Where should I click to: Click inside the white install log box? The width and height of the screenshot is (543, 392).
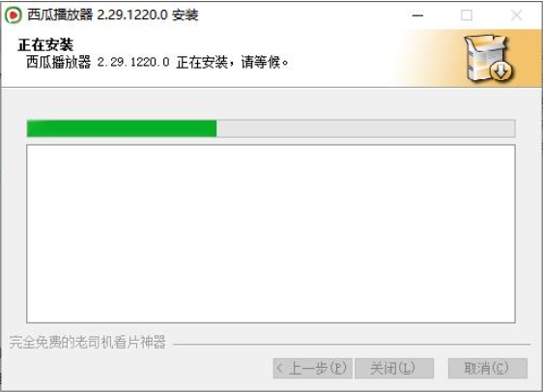[271, 234]
